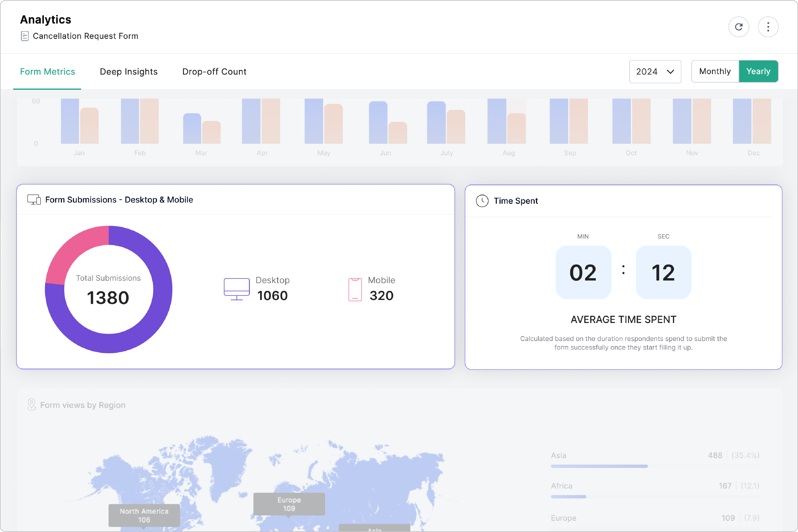The height and width of the screenshot is (532, 798).
Task: Switch to the Deep Insights tab
Action: coord(129,72)
